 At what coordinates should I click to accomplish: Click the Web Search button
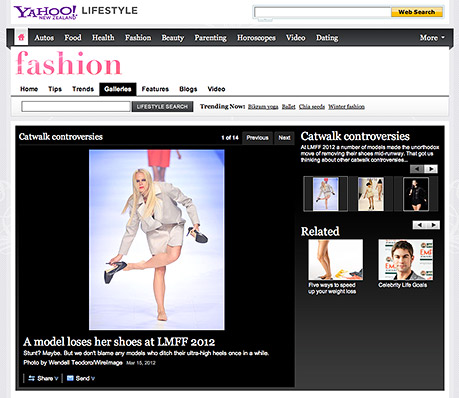pos(417,12)
